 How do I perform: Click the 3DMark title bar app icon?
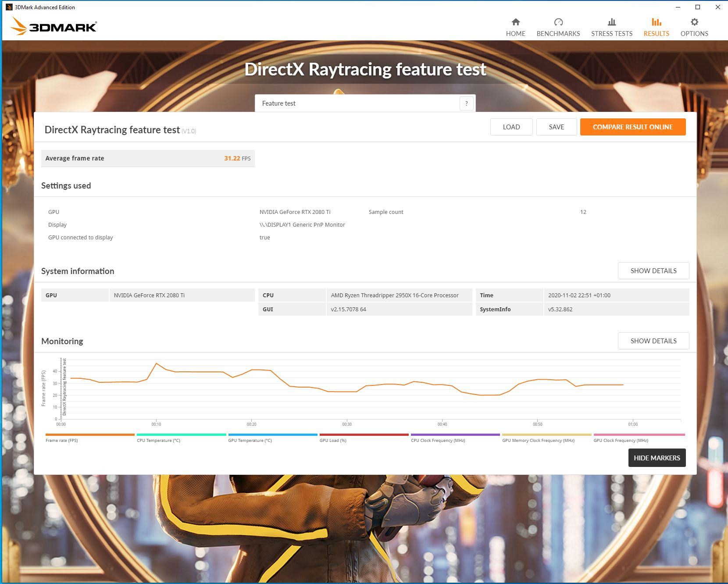click(9, 7)
